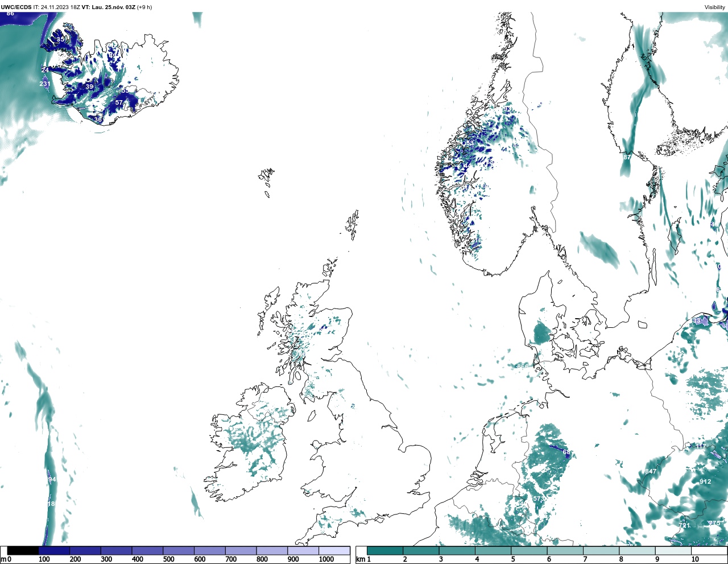
Task: Click the 9–10 km lightest legend swatch
Action: (x=673, y=550)
